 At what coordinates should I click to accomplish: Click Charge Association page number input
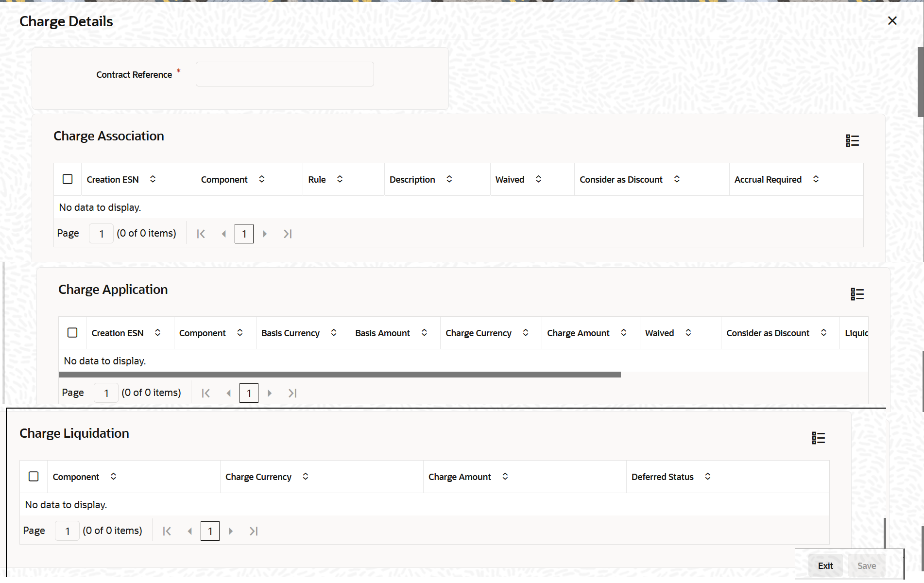[101, 234]
